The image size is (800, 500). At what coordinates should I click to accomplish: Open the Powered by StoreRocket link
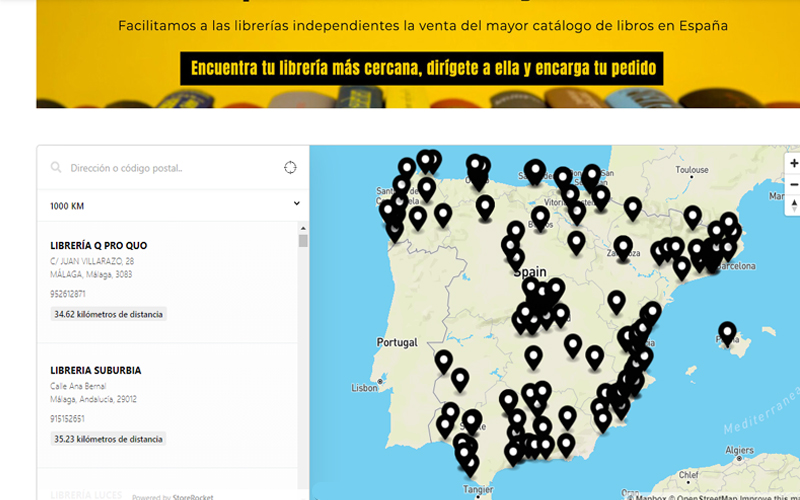pos(172,497)
